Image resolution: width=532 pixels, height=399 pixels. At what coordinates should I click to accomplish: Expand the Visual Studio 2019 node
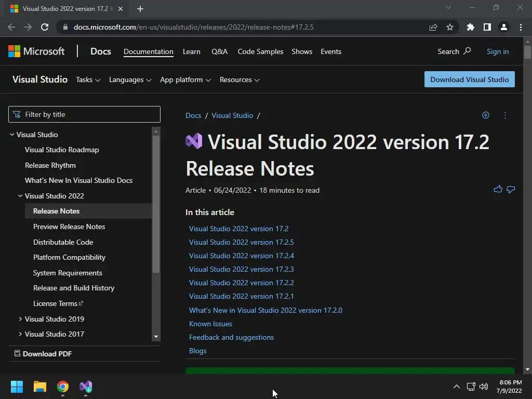tap(20, 319)
